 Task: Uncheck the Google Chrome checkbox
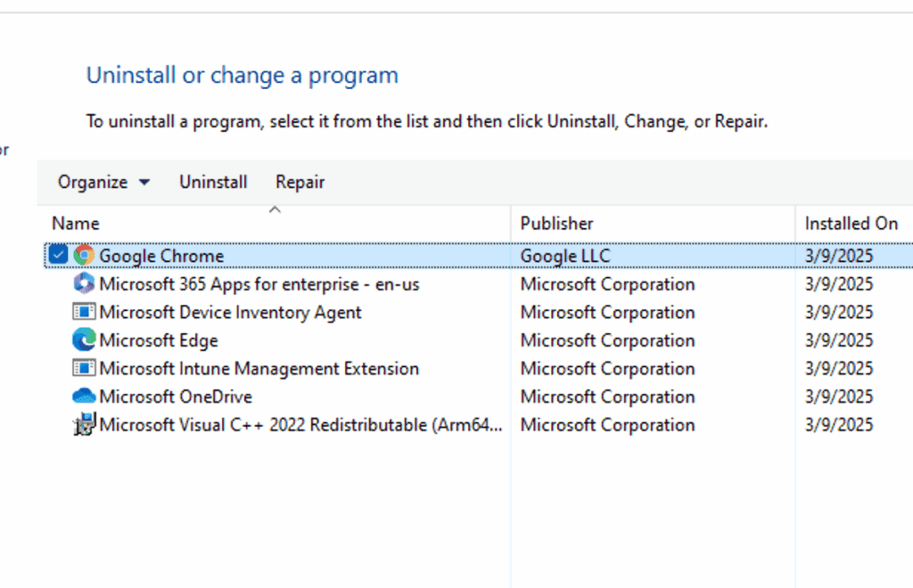coord(59,256)
